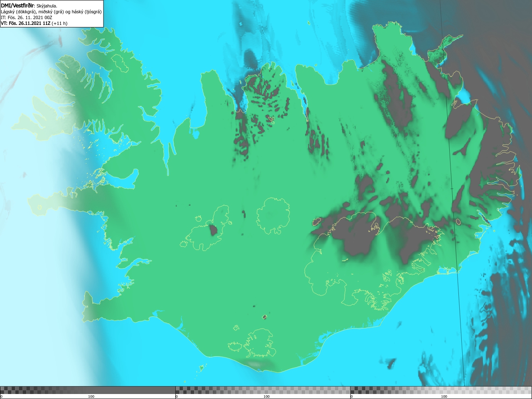The width and height of the screenshot is (532, 399).
Task: Click the '100' label under dark grey scale
Action: [91, 397]
